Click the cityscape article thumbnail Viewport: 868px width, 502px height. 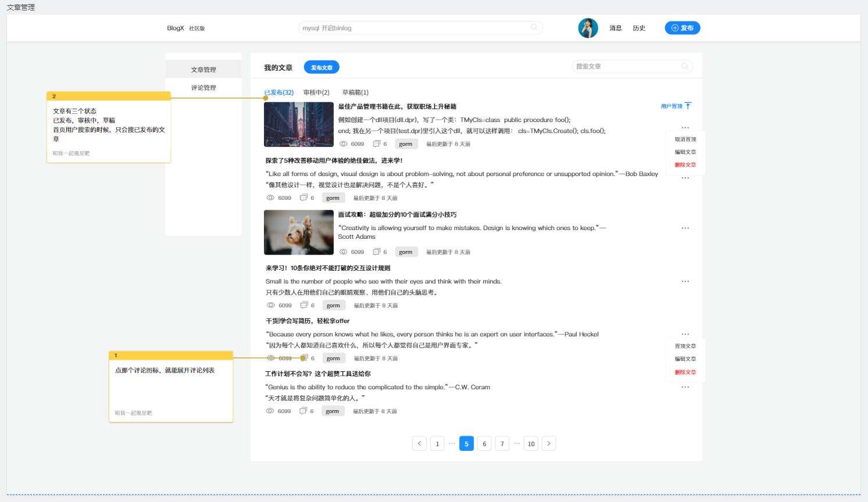[x=298, y=124]
